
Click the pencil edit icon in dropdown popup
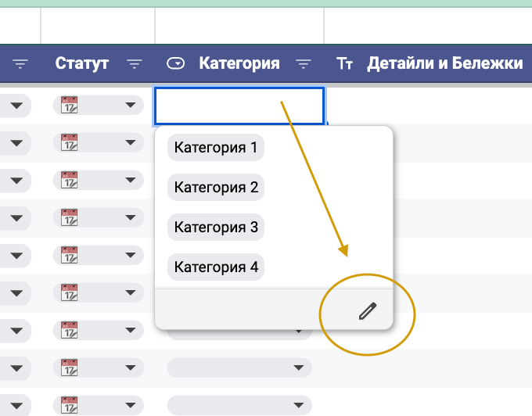pyautogui.click(x=367, y=312)
